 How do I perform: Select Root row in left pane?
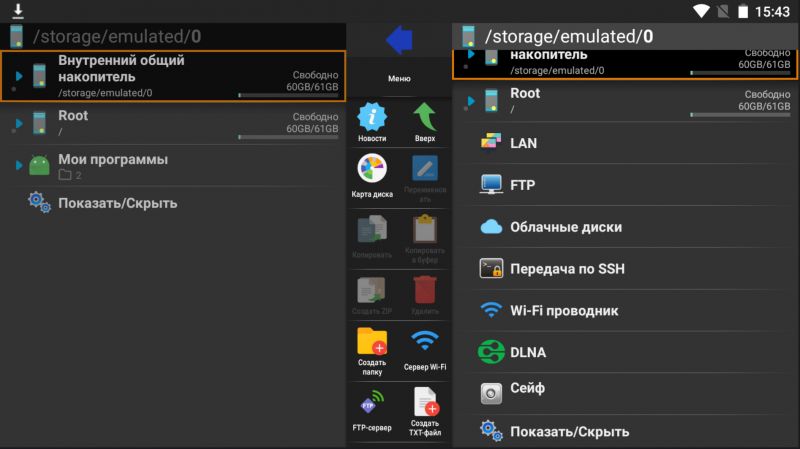[x=173, y=123]
